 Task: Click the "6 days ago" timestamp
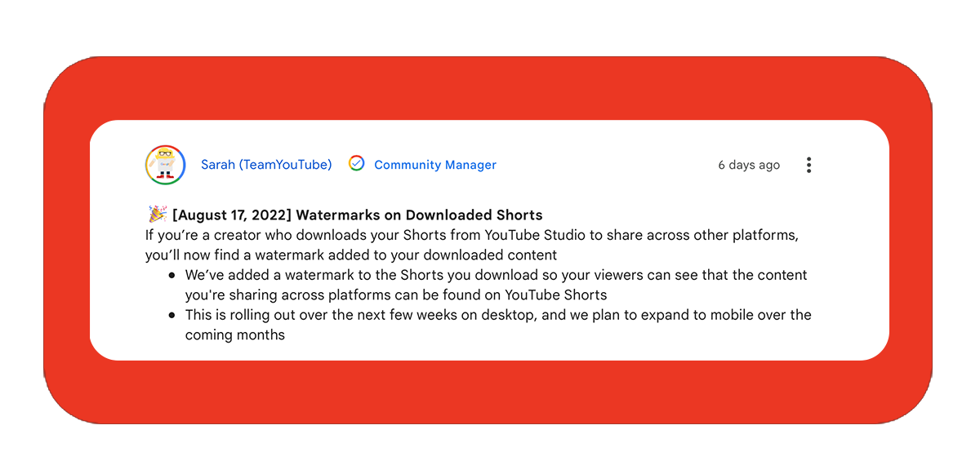tap(748, 165)
